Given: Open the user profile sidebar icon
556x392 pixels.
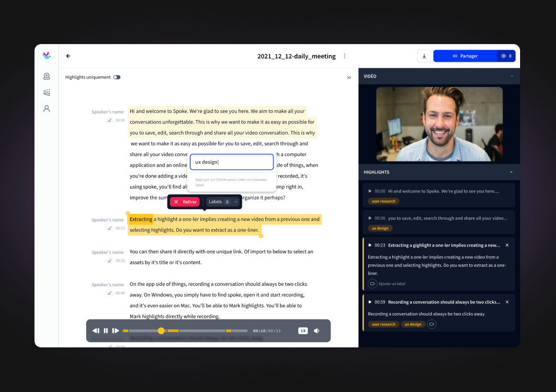Looking at the screenshot, I should tap(46, 109).
